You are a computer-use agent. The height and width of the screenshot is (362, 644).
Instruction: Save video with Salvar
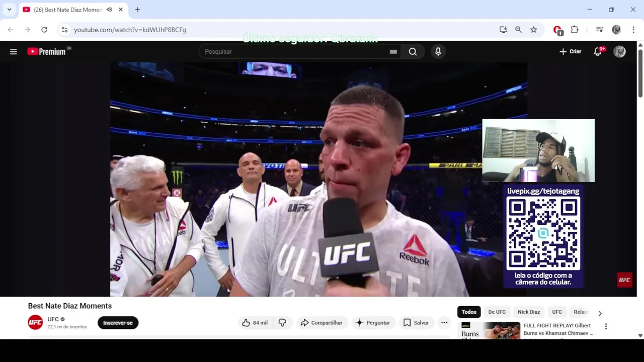tap(416, 323)
